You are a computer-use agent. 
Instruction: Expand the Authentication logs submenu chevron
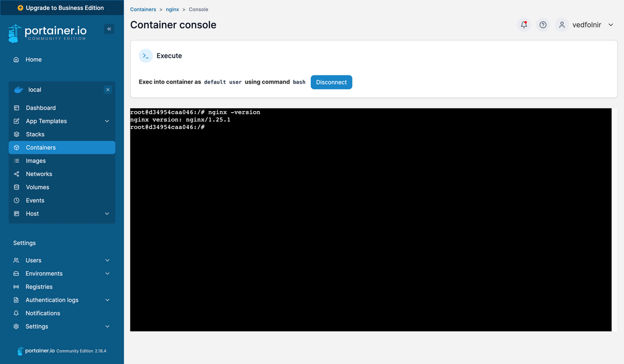[108, 300]
